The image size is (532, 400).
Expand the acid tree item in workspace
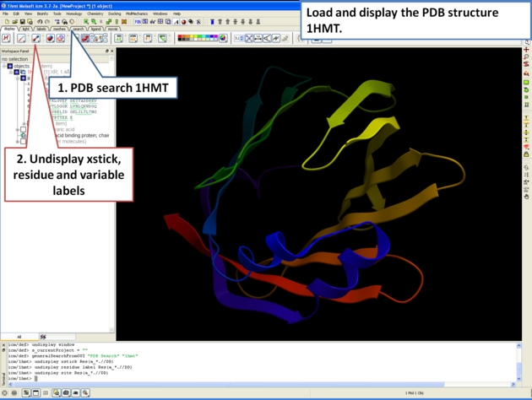[x=17, y=129]
